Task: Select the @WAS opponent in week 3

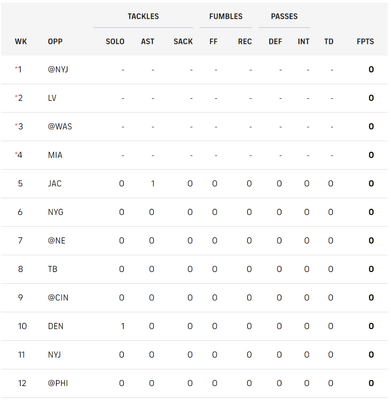Action: [x=60, y=127]
